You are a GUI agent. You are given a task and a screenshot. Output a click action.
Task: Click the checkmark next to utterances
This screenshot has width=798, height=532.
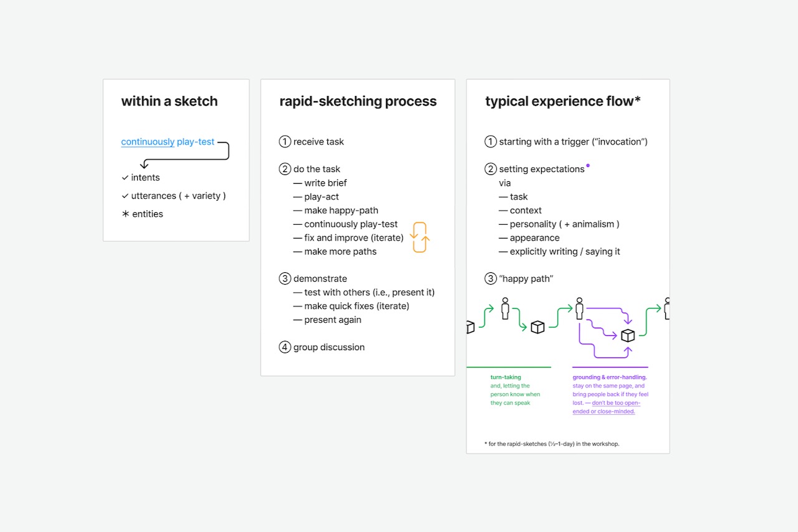(x=125, y=196)
